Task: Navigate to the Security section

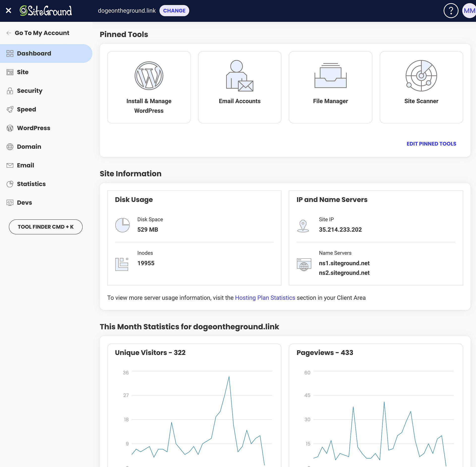Action: click(x=30, y=91)
